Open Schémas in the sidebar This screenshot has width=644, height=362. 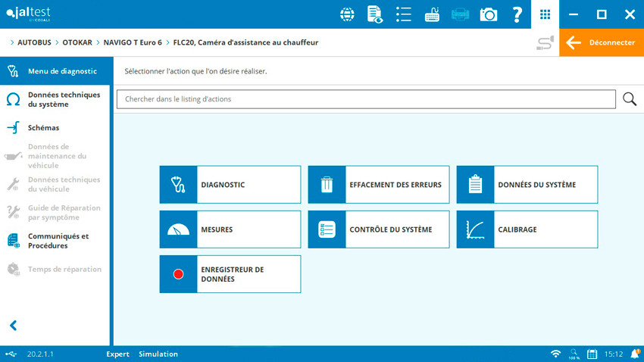click(x=55, y=128)
